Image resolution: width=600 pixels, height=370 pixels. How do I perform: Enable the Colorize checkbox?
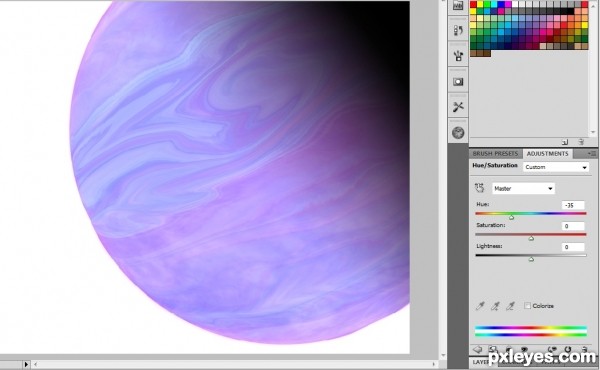[528, 306]
